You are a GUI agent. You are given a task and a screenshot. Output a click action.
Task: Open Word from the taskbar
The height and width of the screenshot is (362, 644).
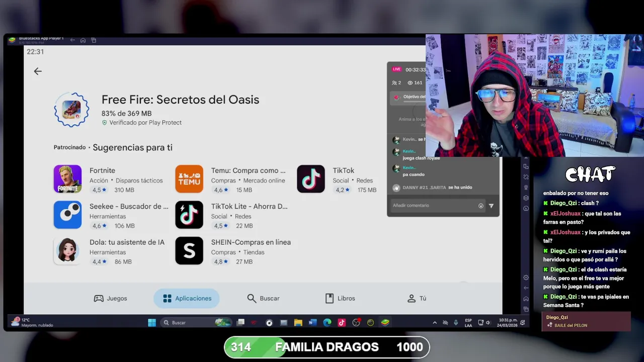pos(312,323)
